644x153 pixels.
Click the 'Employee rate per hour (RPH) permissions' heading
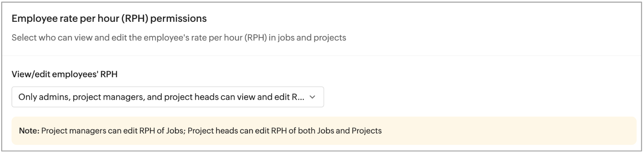pos(109,18)
